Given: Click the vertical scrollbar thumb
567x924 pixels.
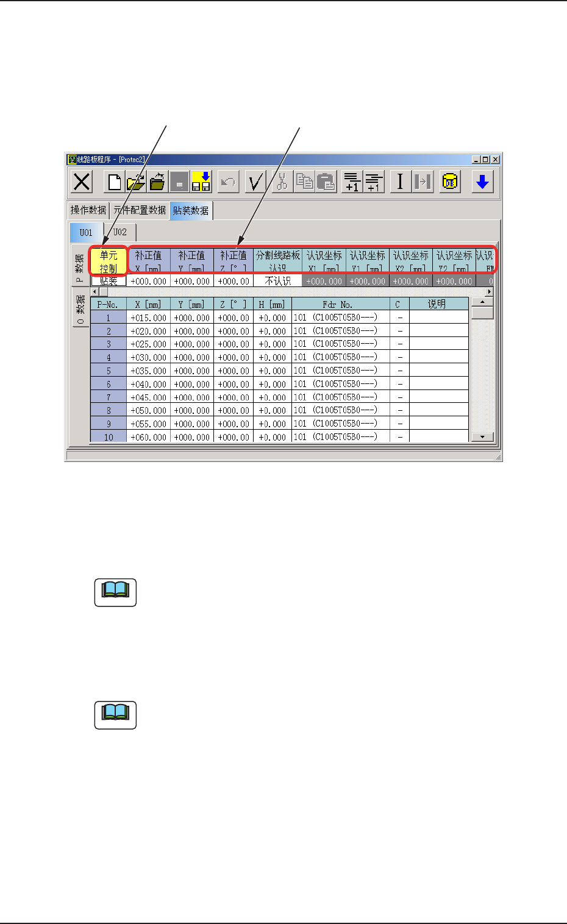Looking at the screenshot, I should click(482, 313).
